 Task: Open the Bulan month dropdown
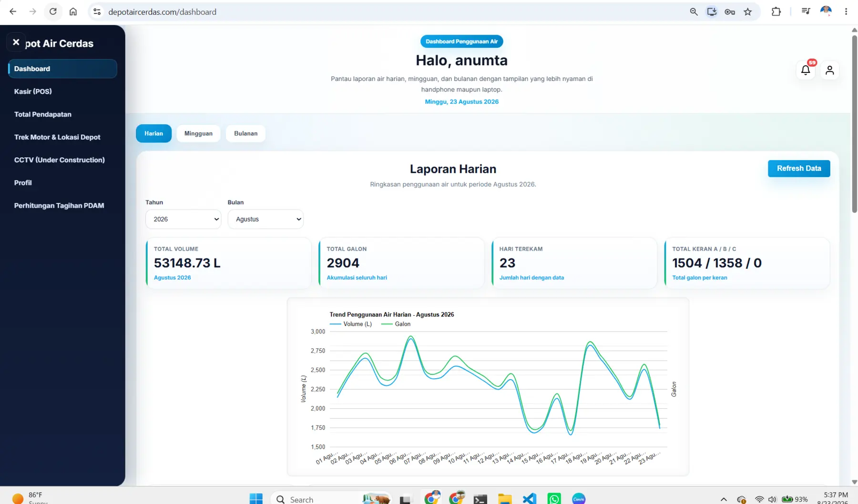click(x=266, y=219)
